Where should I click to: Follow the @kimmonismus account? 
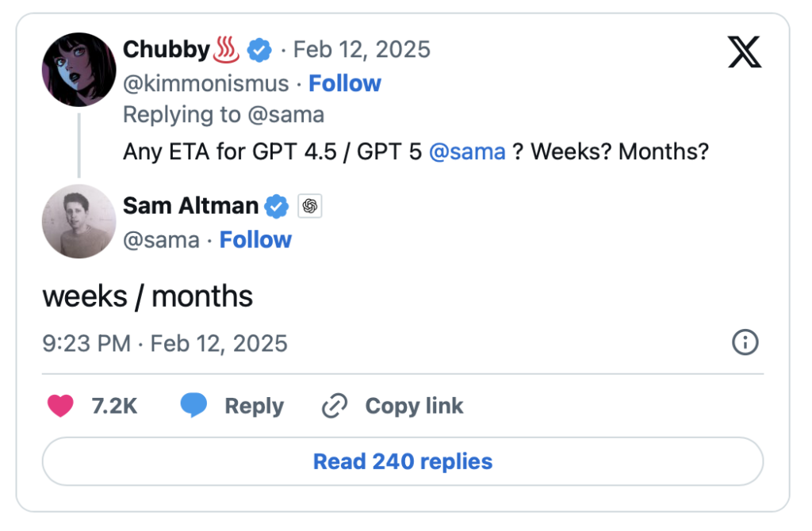click(x=344, y=83)
